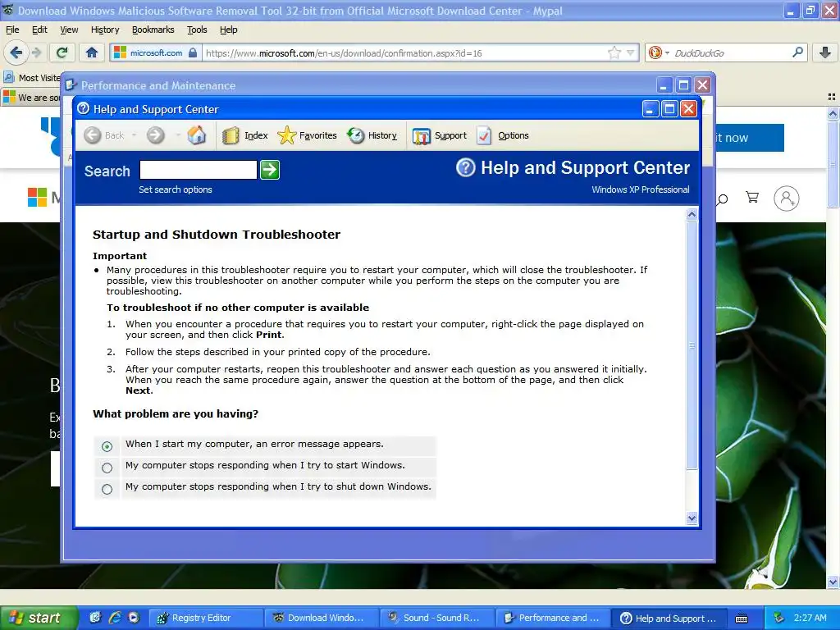Screen dimensions: 840x630
Task: Select 'stops responding when I start Windows'
Action: click(x=107, y=468)
